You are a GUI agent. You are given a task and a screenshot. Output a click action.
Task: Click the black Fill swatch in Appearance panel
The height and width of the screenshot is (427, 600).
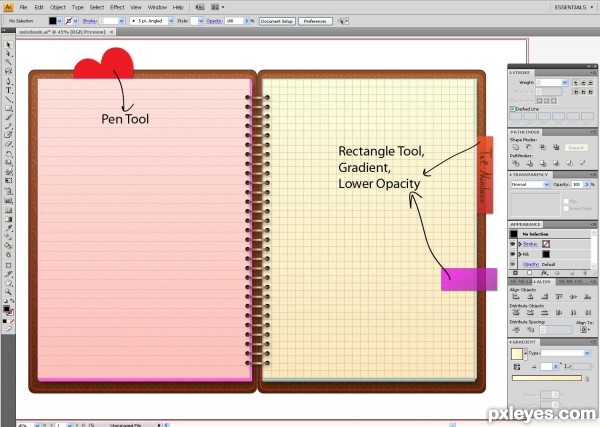click(x=546, y=254)
